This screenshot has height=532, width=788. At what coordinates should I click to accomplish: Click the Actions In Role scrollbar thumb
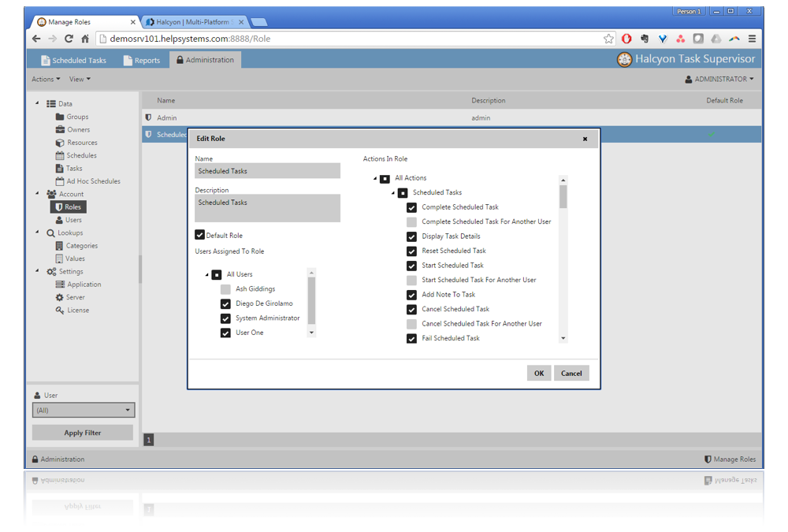pyautogui.click(x=563, y=196)
